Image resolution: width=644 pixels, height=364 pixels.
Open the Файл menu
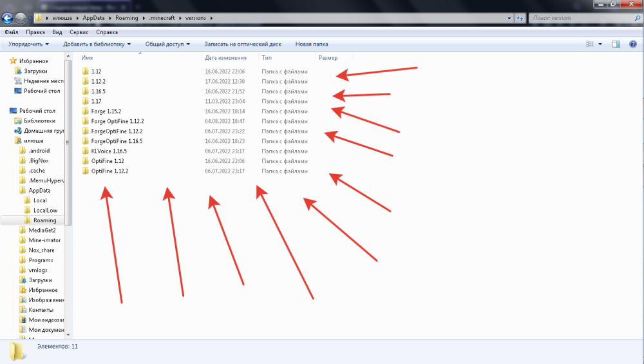click(12, 32)
